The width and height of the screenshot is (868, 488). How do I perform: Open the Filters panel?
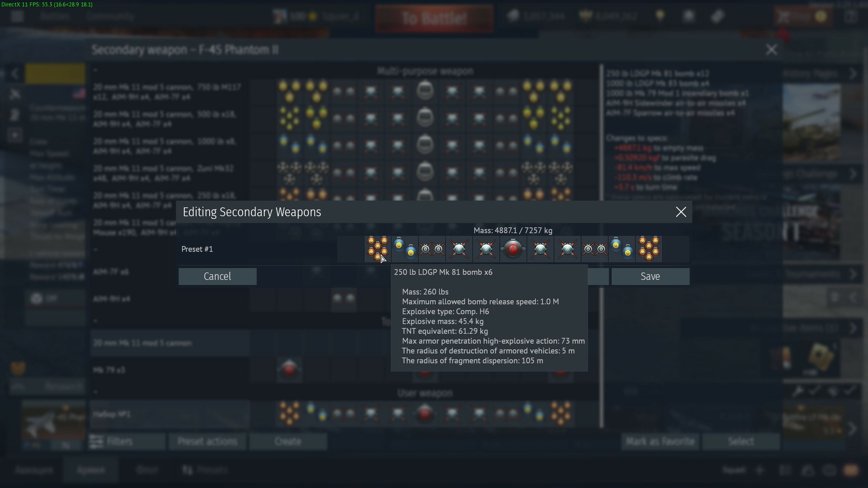(x=127, y=442)
